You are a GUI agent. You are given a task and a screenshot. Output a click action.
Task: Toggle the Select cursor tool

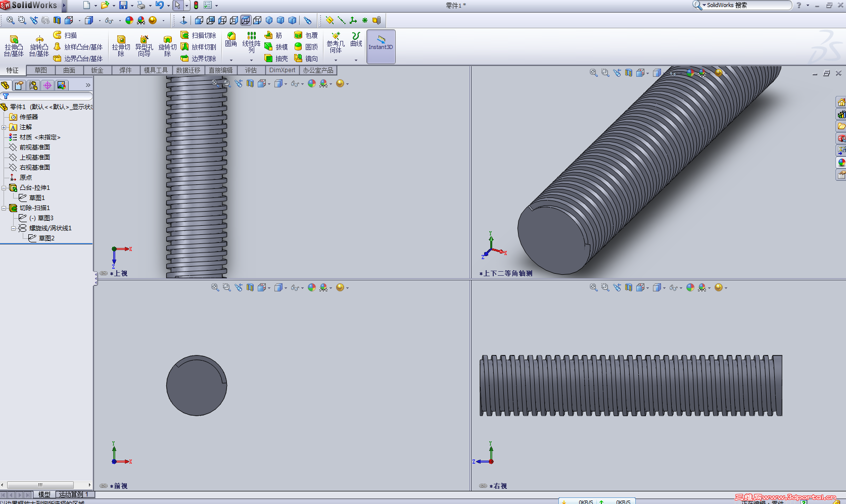pyautogui.click(x=178, y=5)
